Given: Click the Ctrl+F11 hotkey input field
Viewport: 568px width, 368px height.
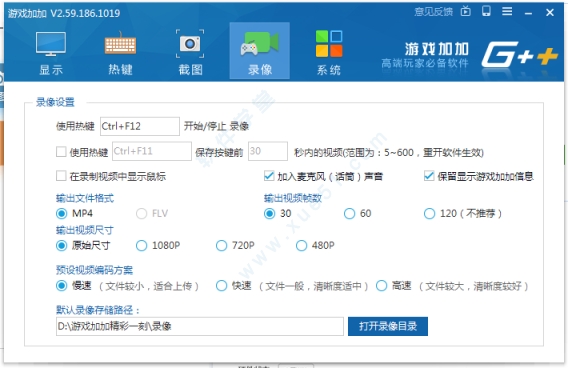Looking at the screenshot, I should [x=152, y=151].
